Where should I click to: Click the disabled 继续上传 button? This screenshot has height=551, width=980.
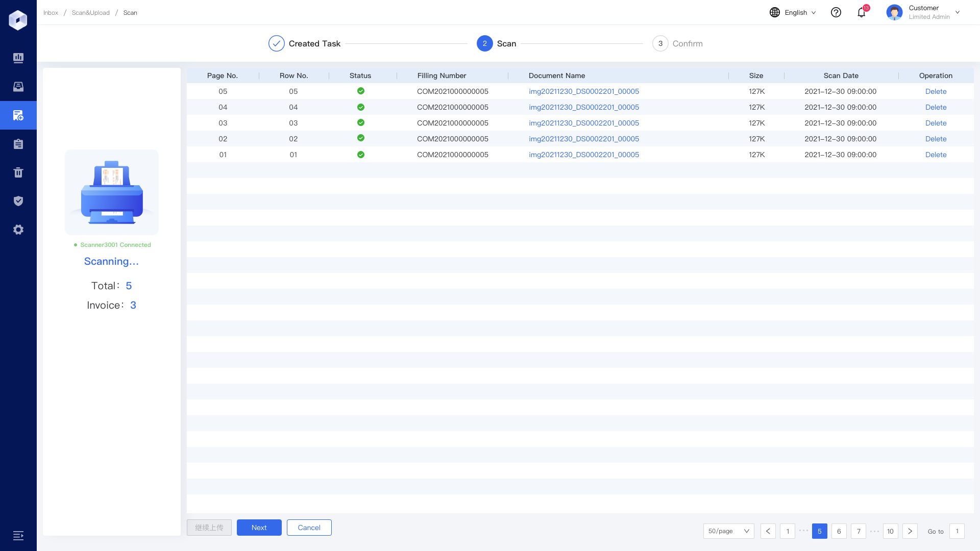point(209,528)
